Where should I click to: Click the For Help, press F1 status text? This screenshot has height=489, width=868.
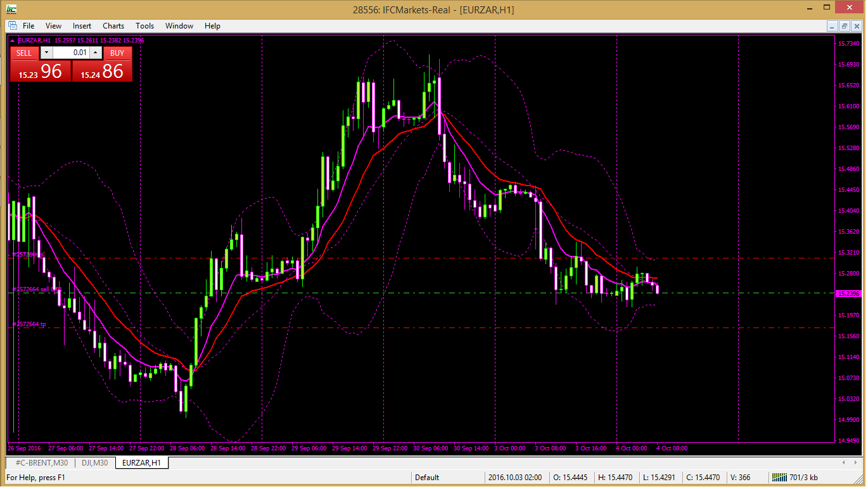(x=35, y=478)
